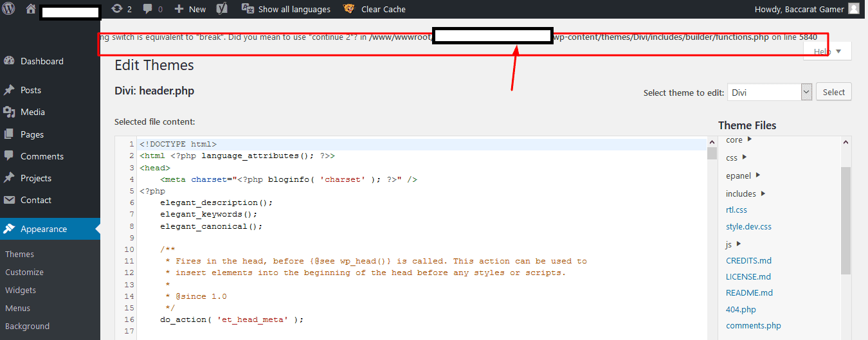Click the plus New icon

[x=179, y=9]
